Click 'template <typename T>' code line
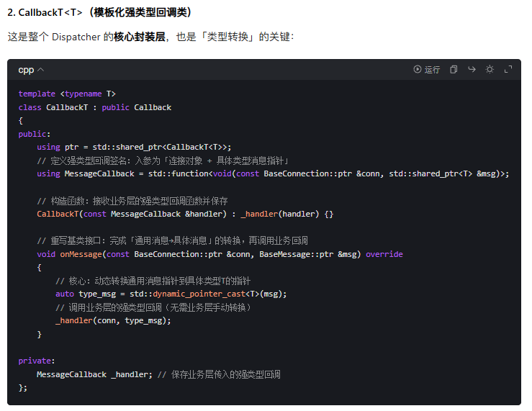The width and height of the screenshot is (532, 411). (67, 94)
